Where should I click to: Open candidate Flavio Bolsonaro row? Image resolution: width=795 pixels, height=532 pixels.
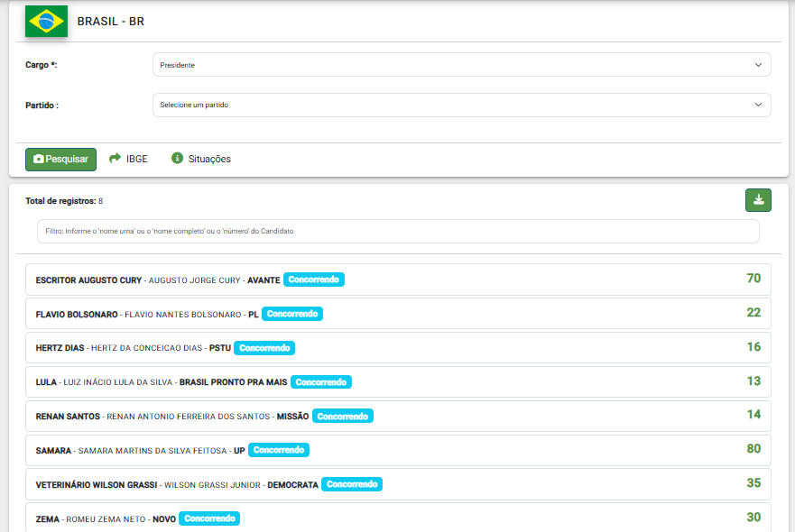click(398, 314)
